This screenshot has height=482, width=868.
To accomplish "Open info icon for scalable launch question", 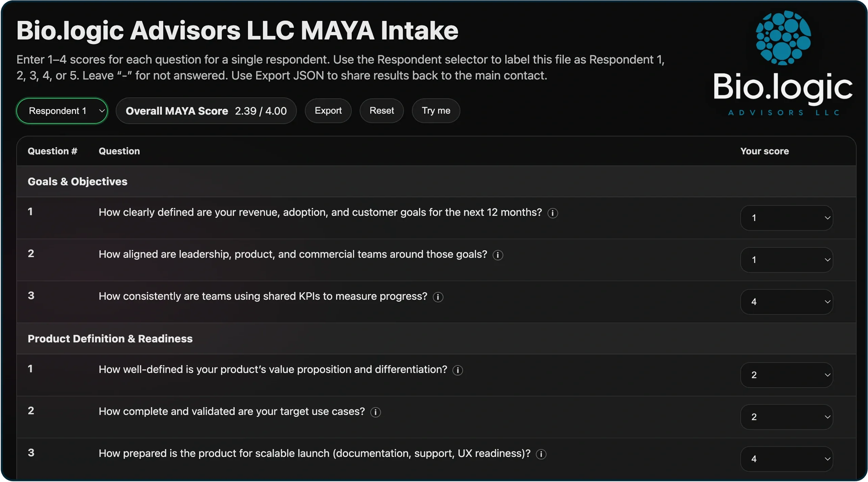I will click(x=541, y=454).
